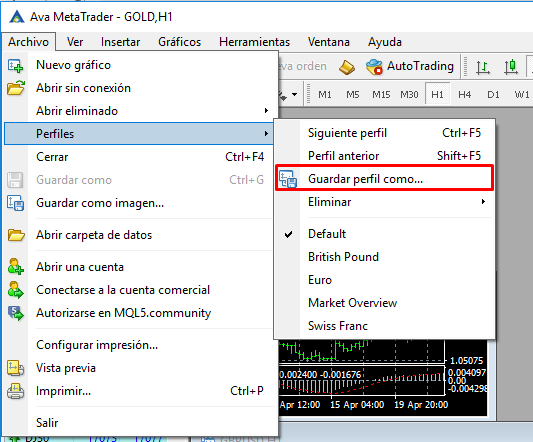Click the Ava MetaTrader logo icon
This screenshot has height=442, width=533.
pyautogui.click(x=17, y=17)
